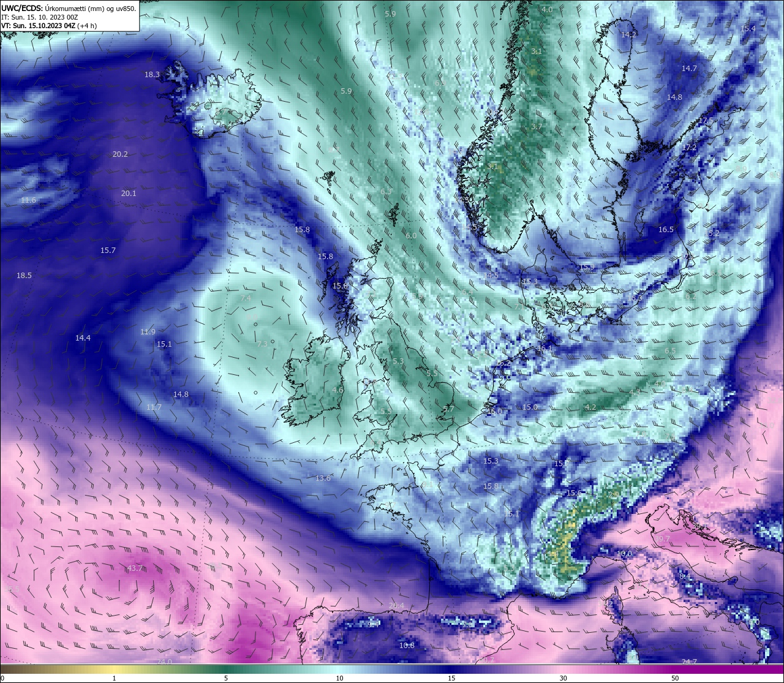This screenshot has width=784, height=683.
Task: Click the VT: Sun. 15.10.2023 04Z valid-time line
Action: (48, 26)
